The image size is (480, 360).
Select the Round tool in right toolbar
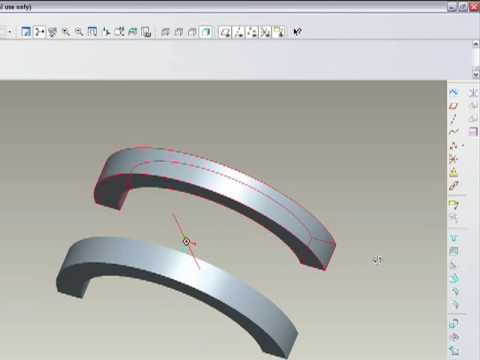coord(454,292)
